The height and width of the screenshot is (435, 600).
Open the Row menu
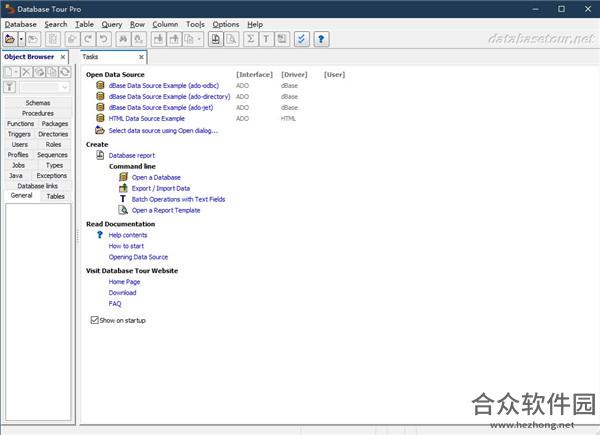[137, 24]
